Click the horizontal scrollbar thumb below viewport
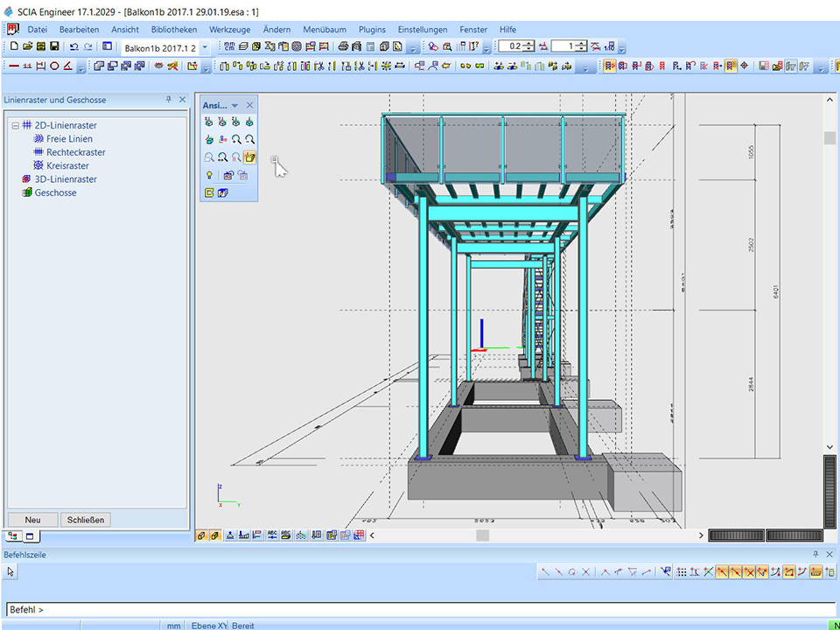The width and height of the screenshot is (840, 630). point(482,535)
